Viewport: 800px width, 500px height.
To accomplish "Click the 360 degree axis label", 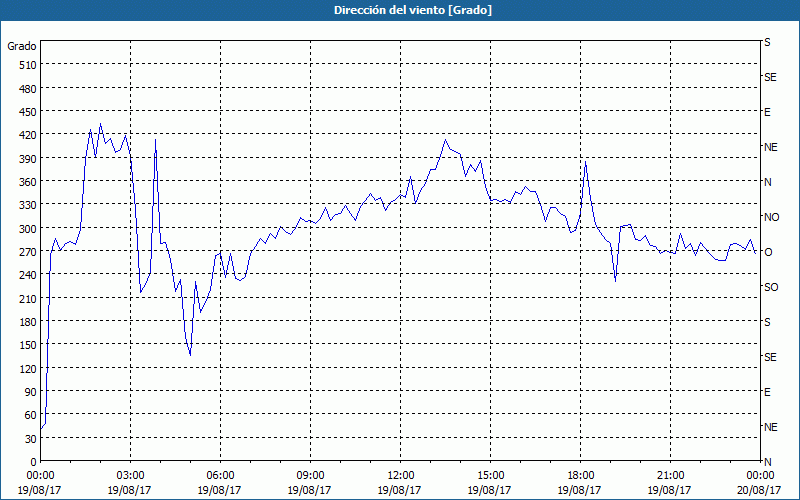I will pos(28,182).
